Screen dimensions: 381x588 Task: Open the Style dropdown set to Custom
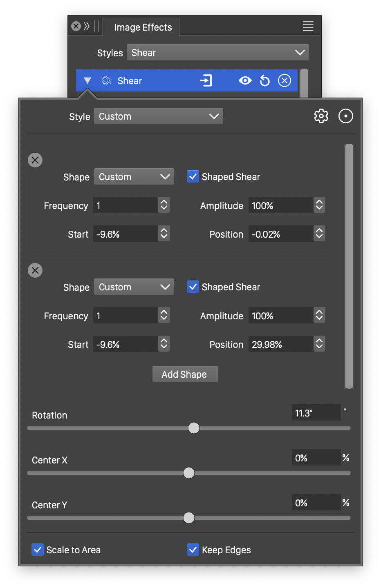pos(158,116)
